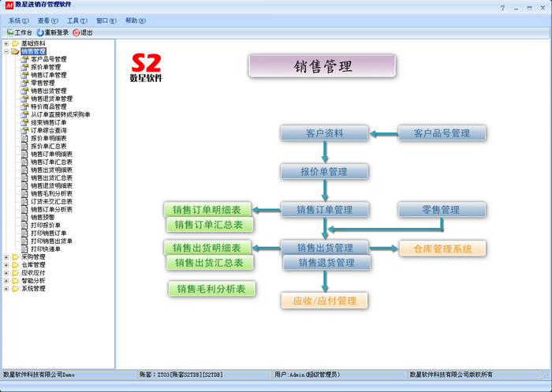The width and height of the screenshot is (552, 392).
Task: Open the 帮助 menu
Action: 135,21
